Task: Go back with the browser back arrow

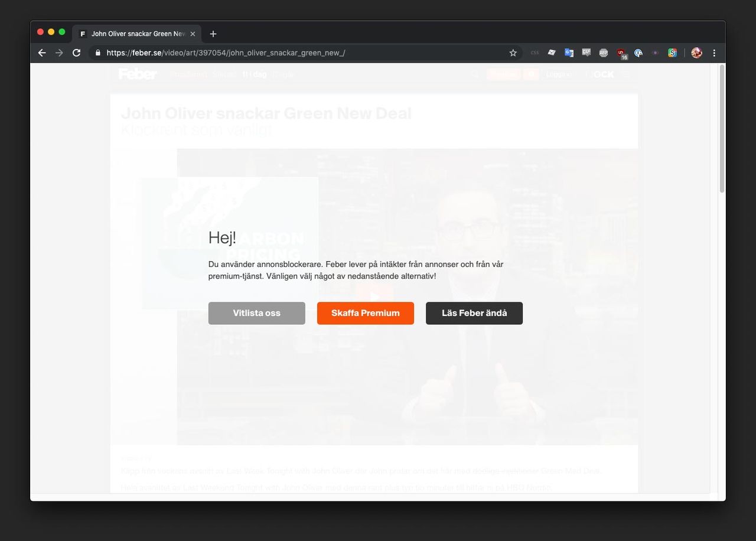Action: pyautogui.click(x=42, y=53)
